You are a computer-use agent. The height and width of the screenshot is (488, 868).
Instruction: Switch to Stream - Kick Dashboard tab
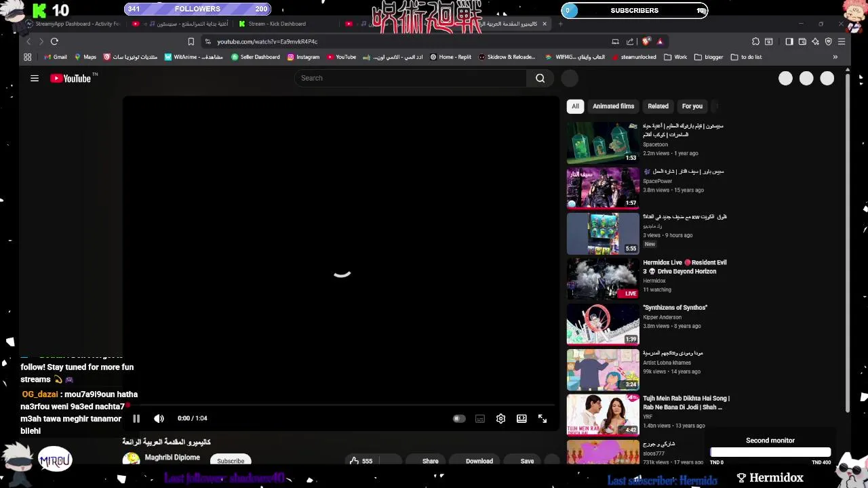coord(273,24)
